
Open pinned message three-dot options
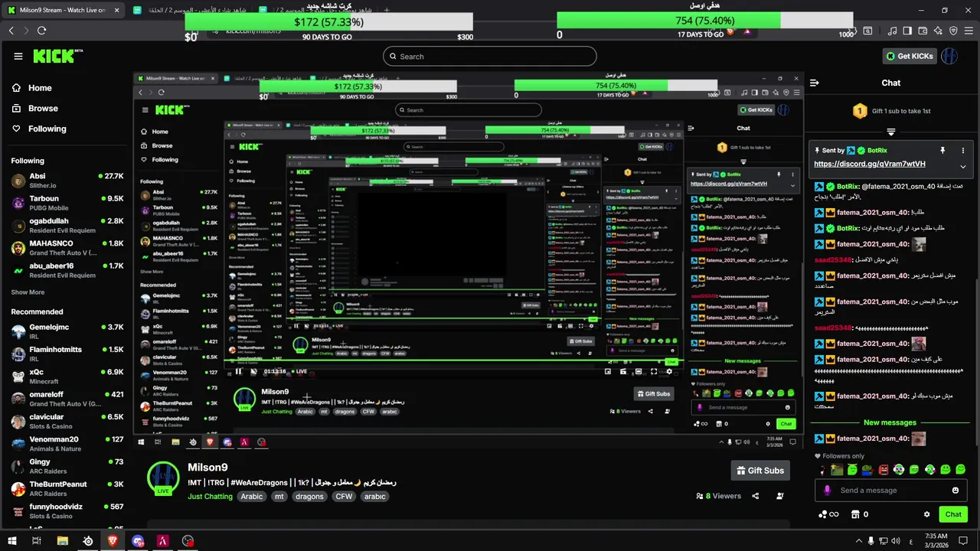pos(963,151)
